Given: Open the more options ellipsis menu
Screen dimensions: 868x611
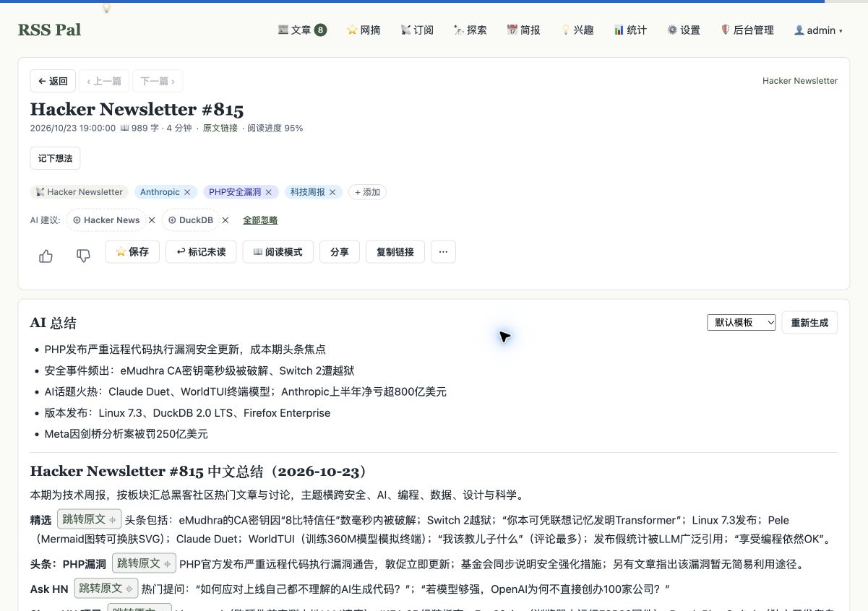Looking at the screenshot, I should tap(443, 252).
